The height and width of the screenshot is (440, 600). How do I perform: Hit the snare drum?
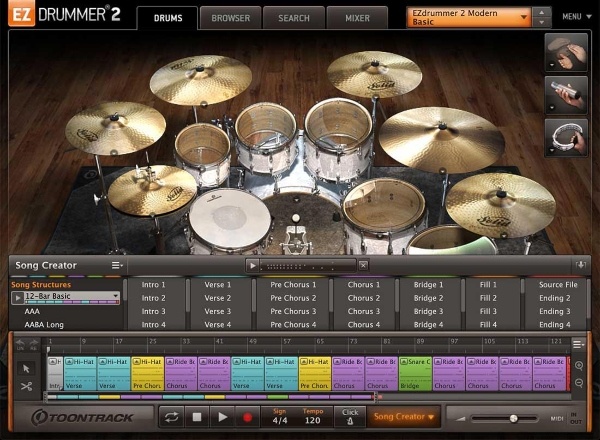pyautogui.click(x=230, y=218)
